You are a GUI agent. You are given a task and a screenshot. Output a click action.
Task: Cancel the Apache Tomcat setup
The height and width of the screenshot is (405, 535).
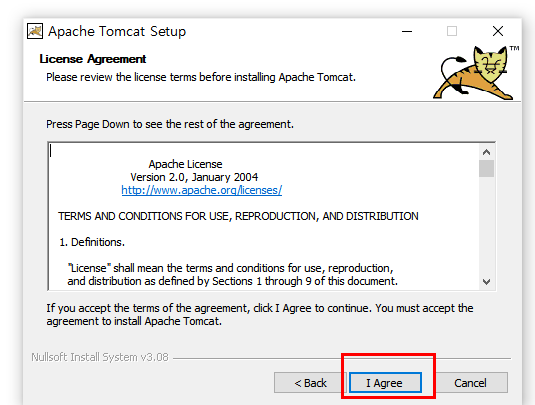click(470, 383)
